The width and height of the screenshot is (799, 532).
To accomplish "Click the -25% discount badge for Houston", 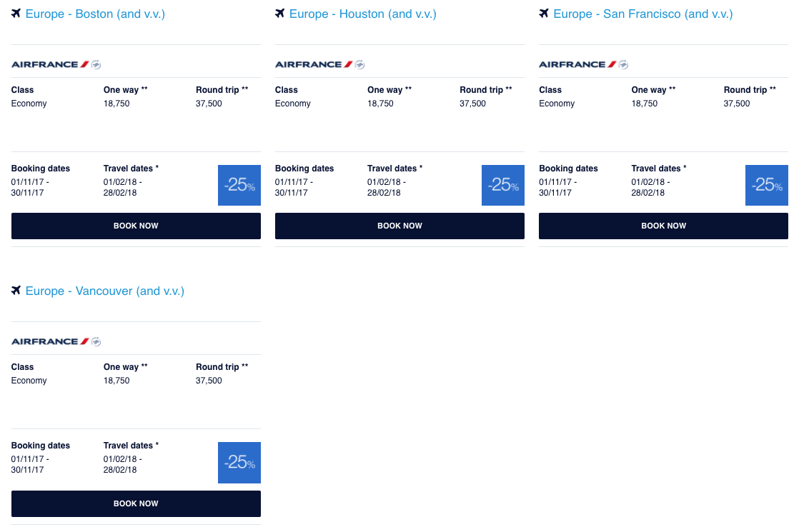I will [x=503, y=186].
